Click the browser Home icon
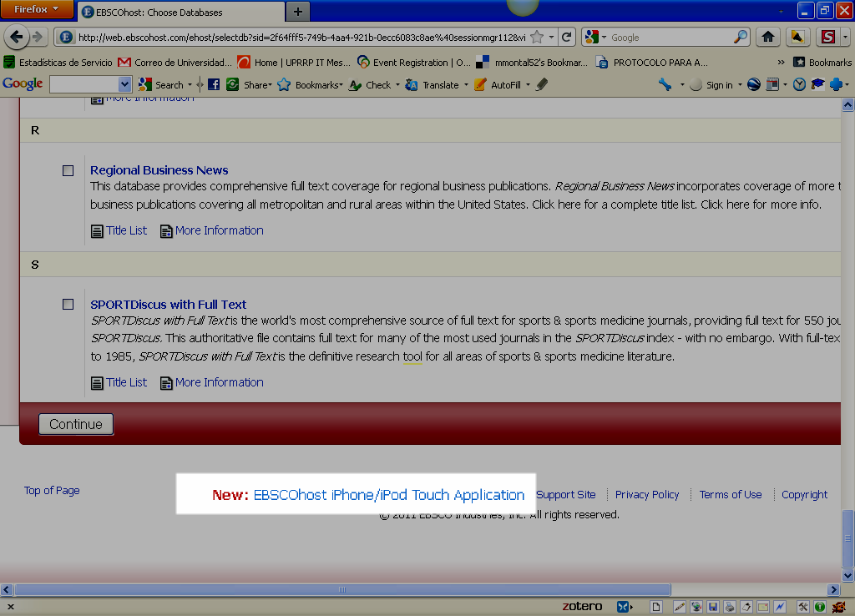This screenshot has width=855, height=616. click(767, 37)
